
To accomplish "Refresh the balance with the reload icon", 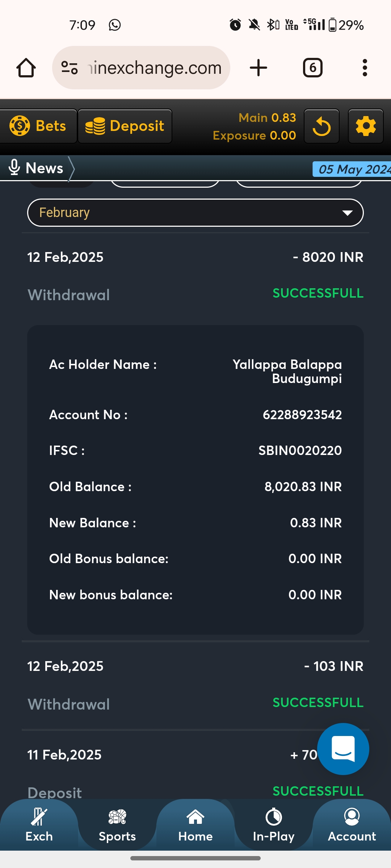I will point(321,127).
